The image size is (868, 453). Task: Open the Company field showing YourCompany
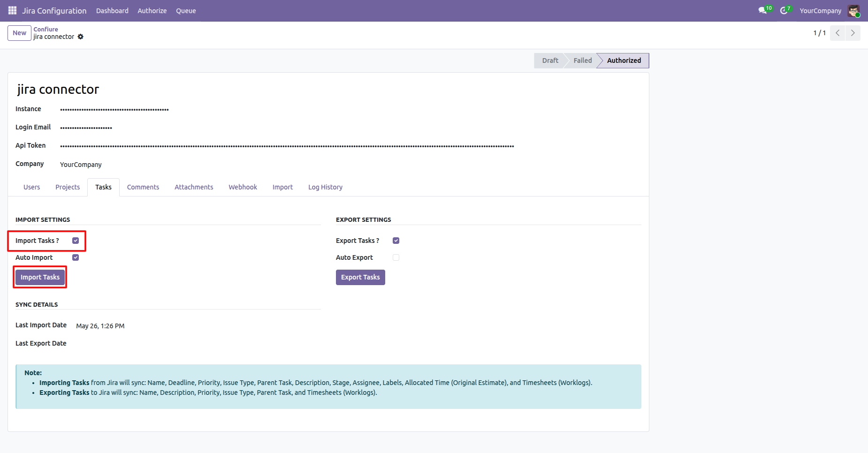pos(81,165)
